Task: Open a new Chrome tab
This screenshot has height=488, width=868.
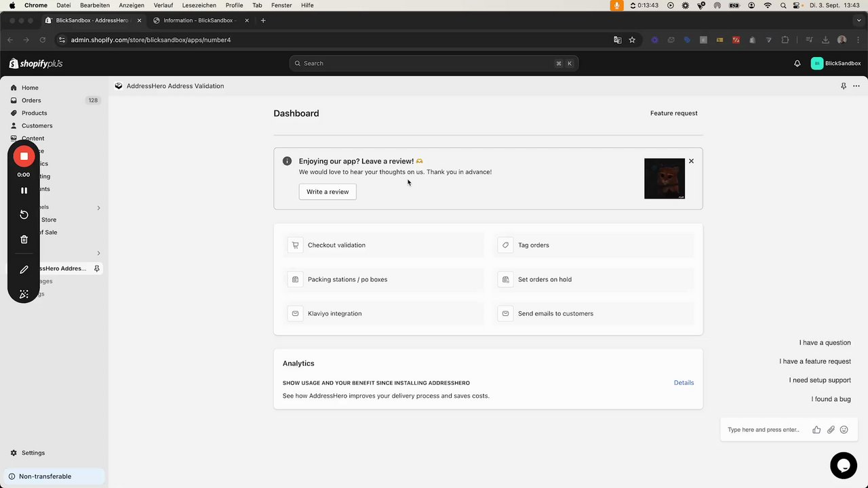Action: [x=263, y=20]
